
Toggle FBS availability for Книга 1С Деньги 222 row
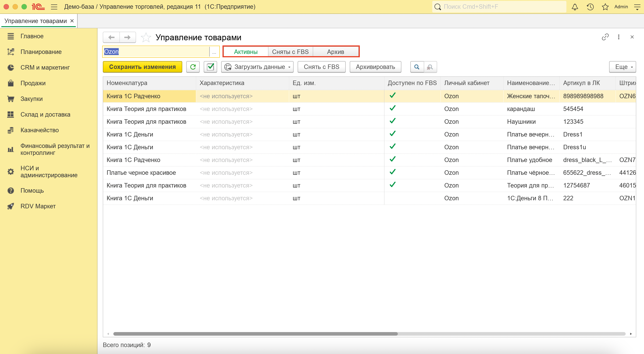392,198
